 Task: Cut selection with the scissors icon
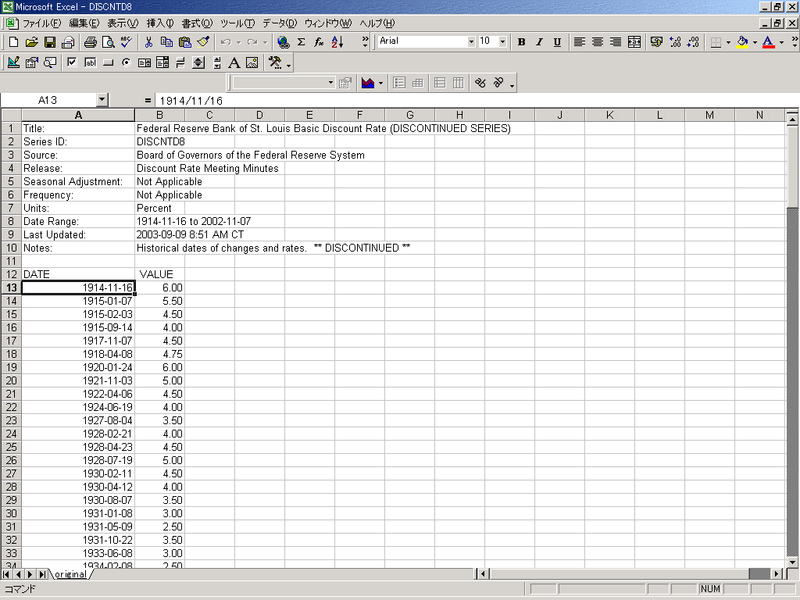click(x=148, y=42)
